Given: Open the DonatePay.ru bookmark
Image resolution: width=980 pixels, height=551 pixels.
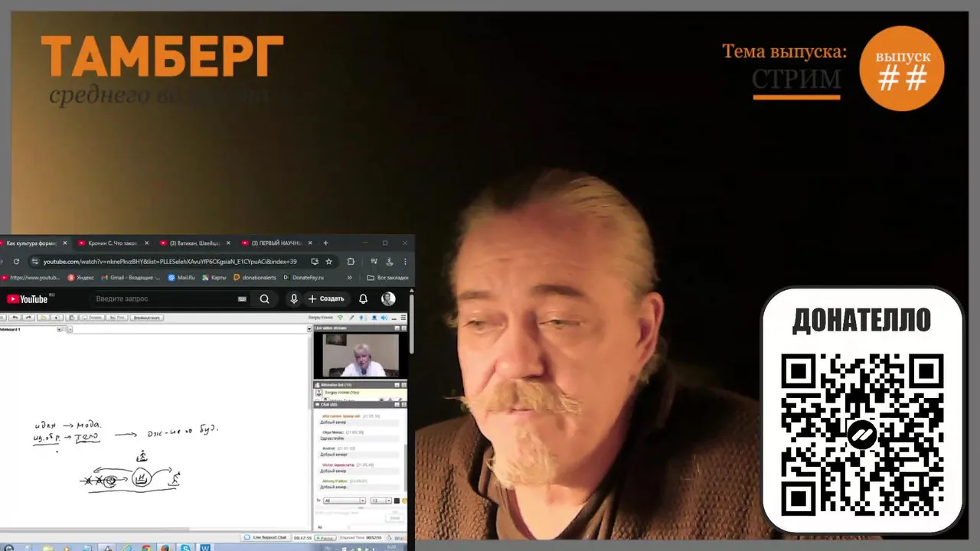Looking at the screenshot, I should coord(303,278).
